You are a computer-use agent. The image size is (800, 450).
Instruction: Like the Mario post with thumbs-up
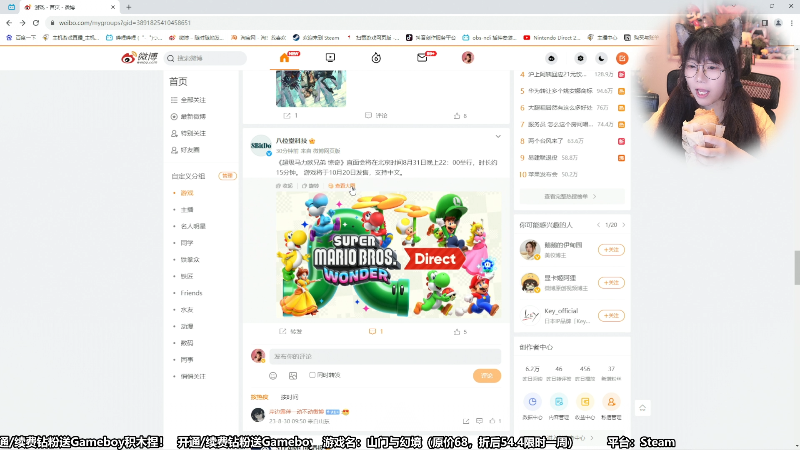pyautogui.click(x=457, y=332)
